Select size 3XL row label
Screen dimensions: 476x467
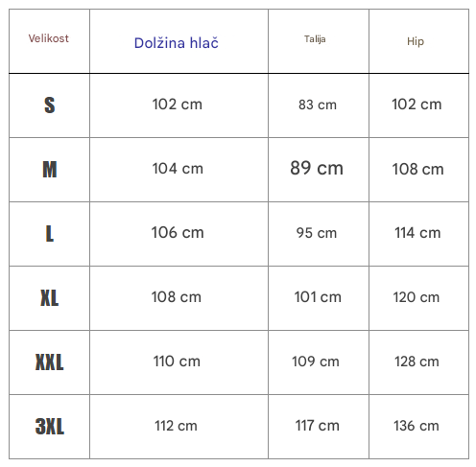pos(50,426)
